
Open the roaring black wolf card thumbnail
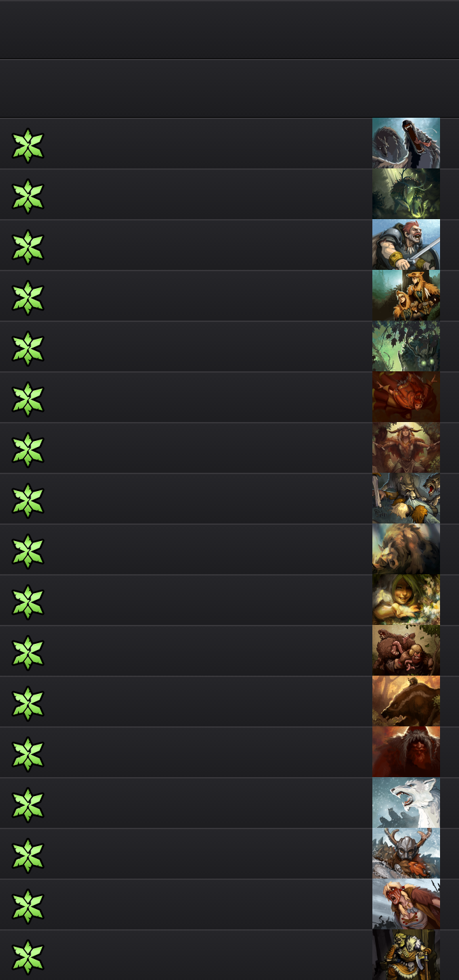tap(406, 143)
